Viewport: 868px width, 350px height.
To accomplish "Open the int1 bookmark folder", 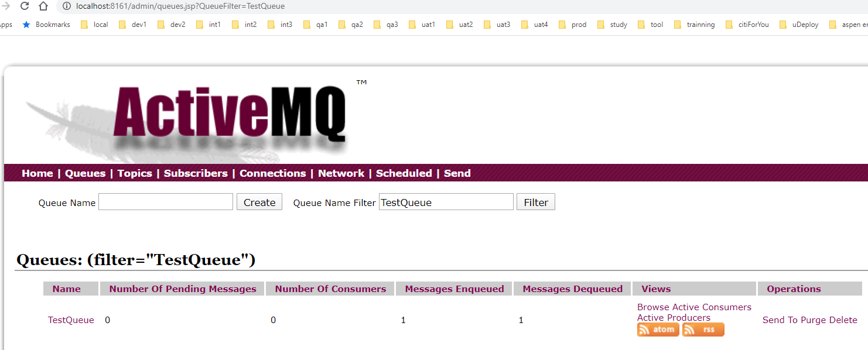I will click(x=209, y=25).
